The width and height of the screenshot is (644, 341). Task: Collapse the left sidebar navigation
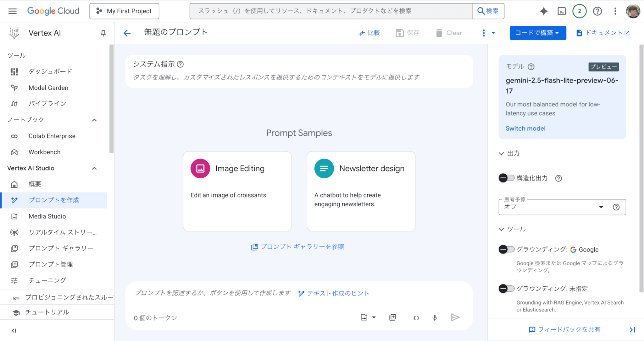[14, 330]
